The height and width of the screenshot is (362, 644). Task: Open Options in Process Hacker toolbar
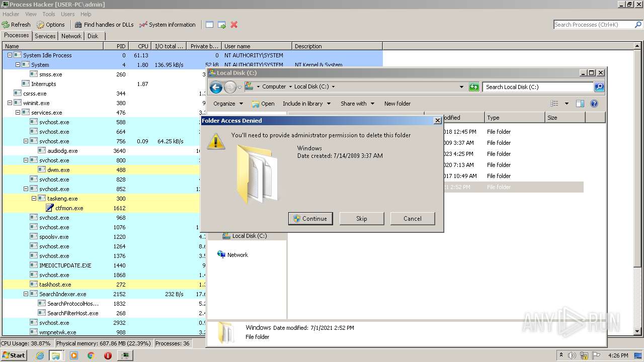[50, 25]
